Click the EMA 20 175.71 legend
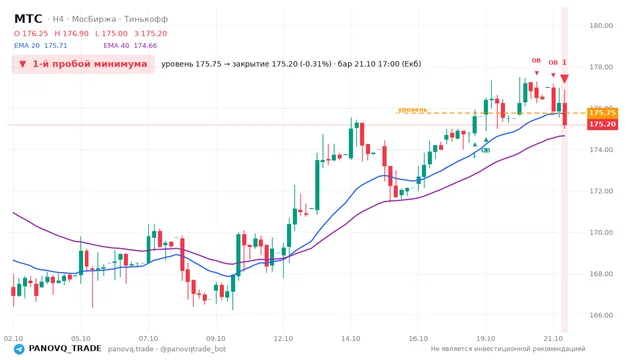The image size is (640, 360). pos(40,46)
